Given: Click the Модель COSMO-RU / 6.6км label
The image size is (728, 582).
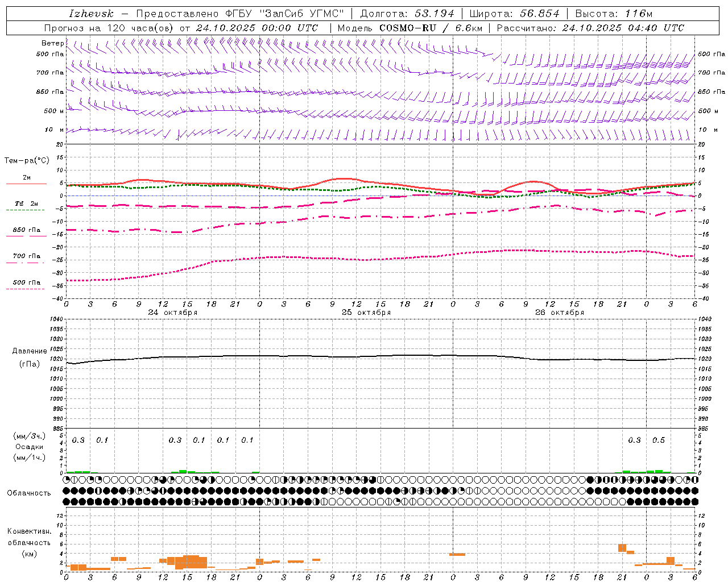Looking at the screenshot, I should (410, 28).
